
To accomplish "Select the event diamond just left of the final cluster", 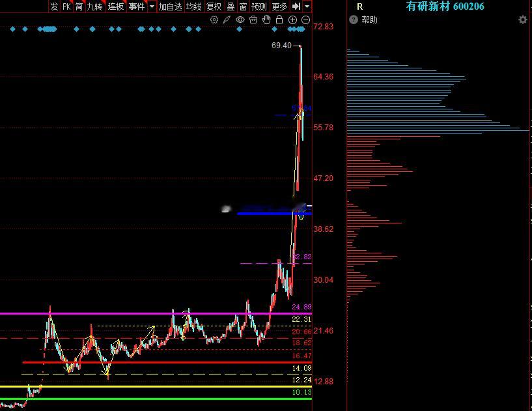I will [275, 29].
